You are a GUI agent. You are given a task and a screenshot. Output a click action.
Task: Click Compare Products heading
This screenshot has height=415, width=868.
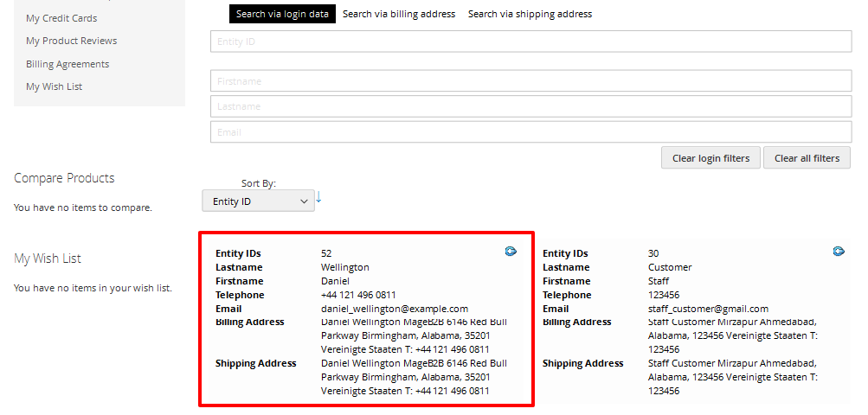tap(64, 178)
